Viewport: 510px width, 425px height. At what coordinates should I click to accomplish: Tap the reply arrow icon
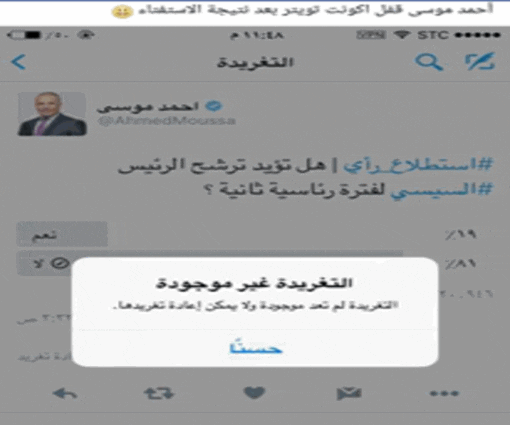65,394
